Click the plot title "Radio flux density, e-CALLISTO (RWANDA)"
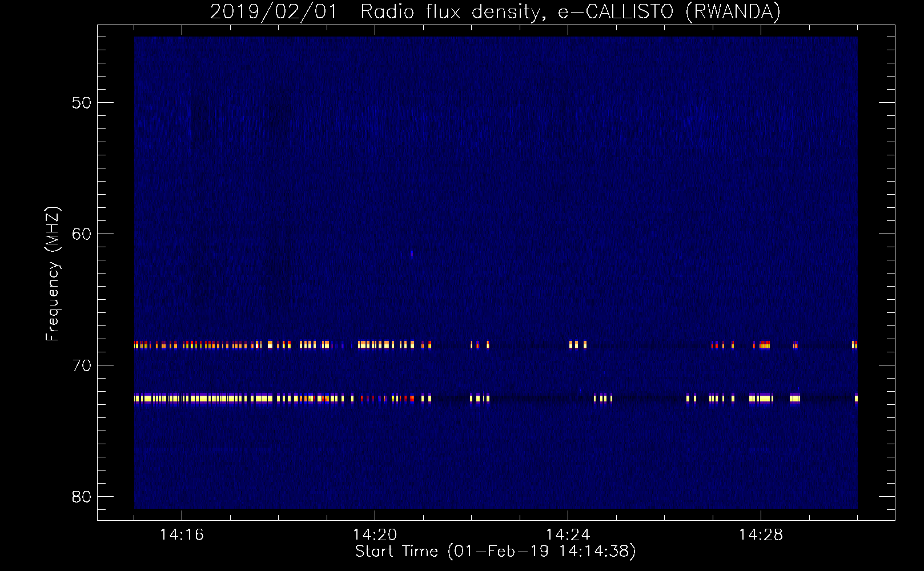This screenshot has width=924, height=571. pyautogui.click(x=571, y=12)
